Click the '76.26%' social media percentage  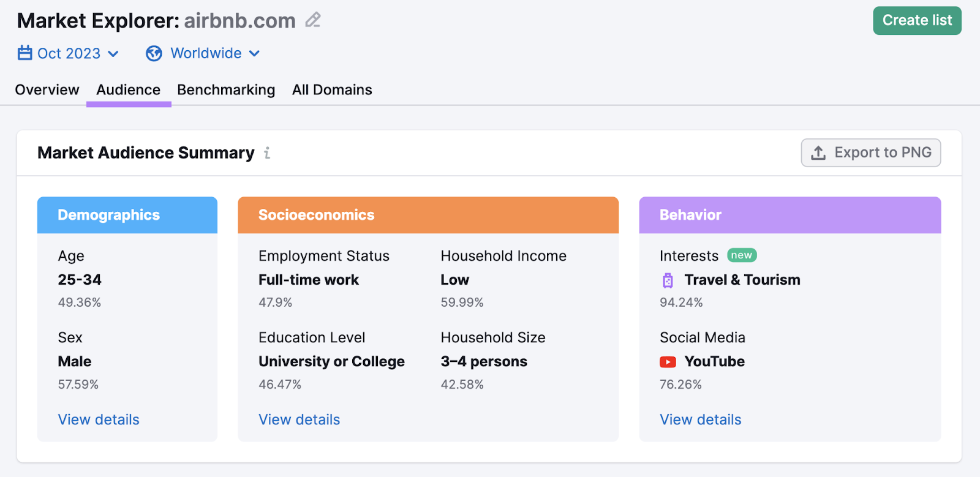tap(680, 385)
